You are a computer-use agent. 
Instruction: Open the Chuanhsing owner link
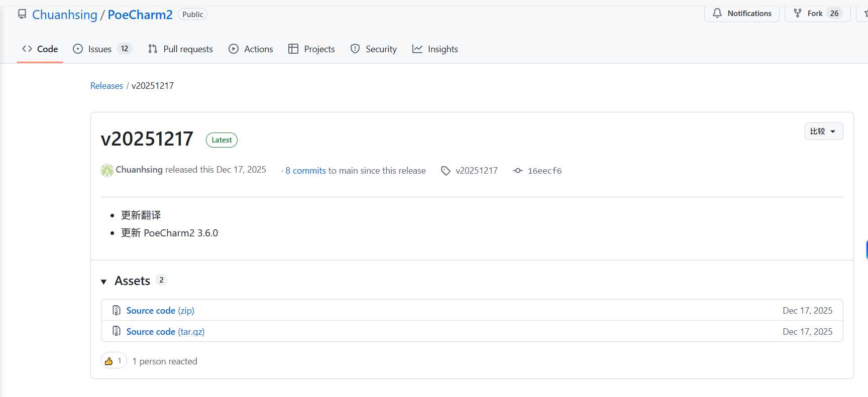pyautogui.click(x=65, y=15)
